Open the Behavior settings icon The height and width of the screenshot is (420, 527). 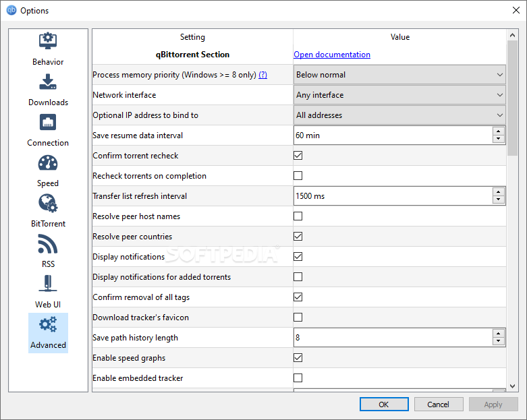48,41
